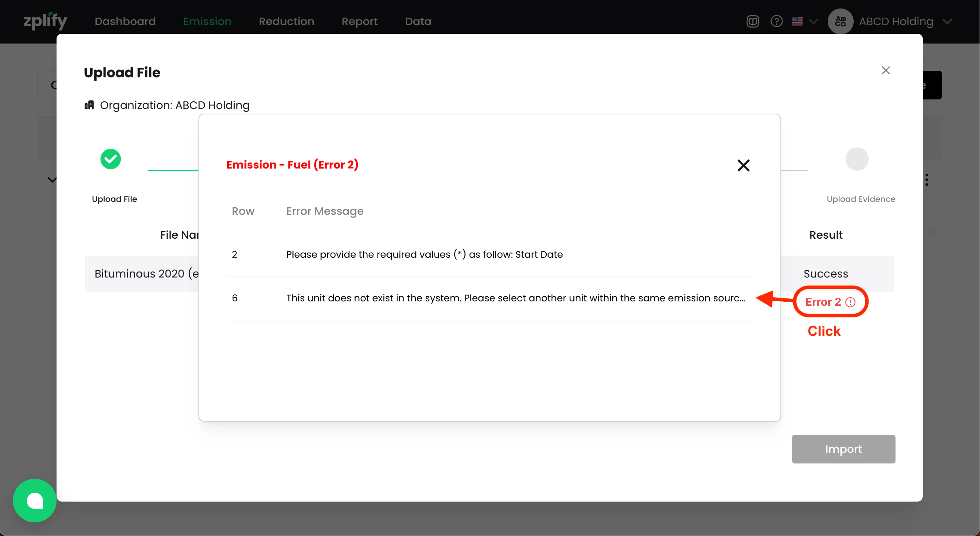The height and width of the screenshot is (536, 980).
Task: Open the three-dot more options menu
Action: [926, 180]
